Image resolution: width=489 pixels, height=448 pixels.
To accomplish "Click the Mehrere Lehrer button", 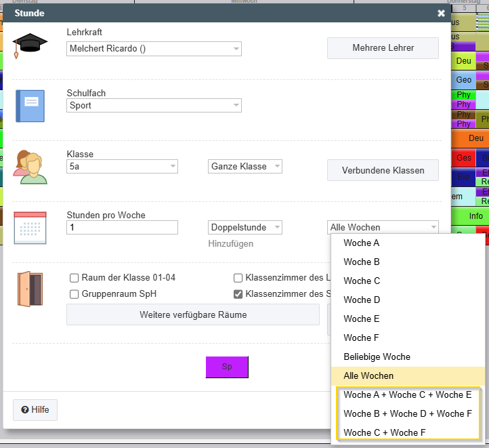I will (383, 48).
